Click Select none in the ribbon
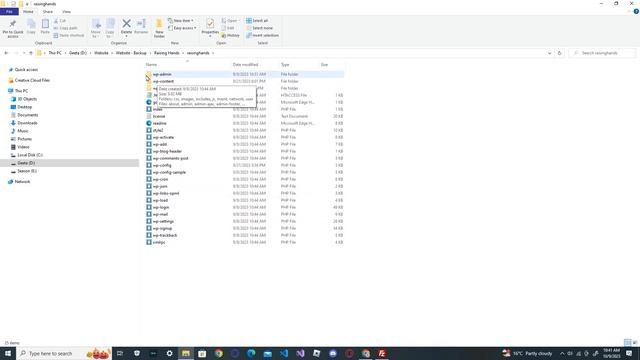Viewport: 640px width, 360px height. point(260,28)
